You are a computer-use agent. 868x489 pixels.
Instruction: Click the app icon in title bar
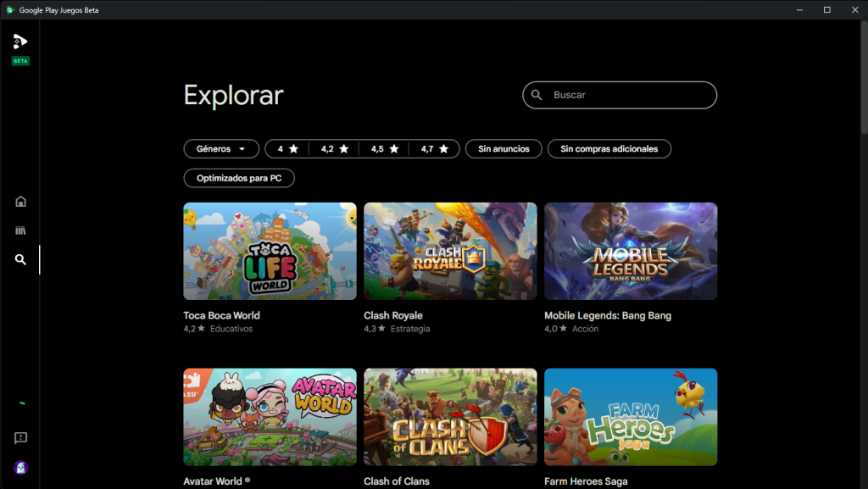pos(10,10)
